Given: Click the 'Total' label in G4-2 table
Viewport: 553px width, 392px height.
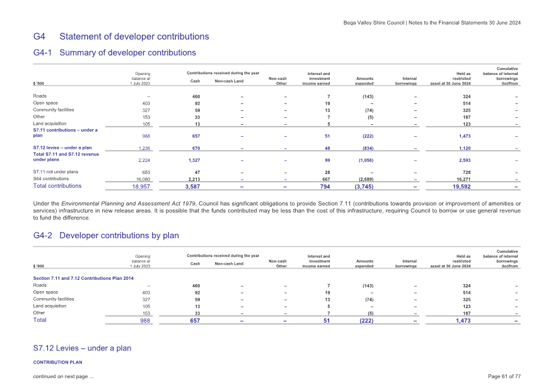Looking at the screenshot, I should pyautogui.click(x=40, y=320).
